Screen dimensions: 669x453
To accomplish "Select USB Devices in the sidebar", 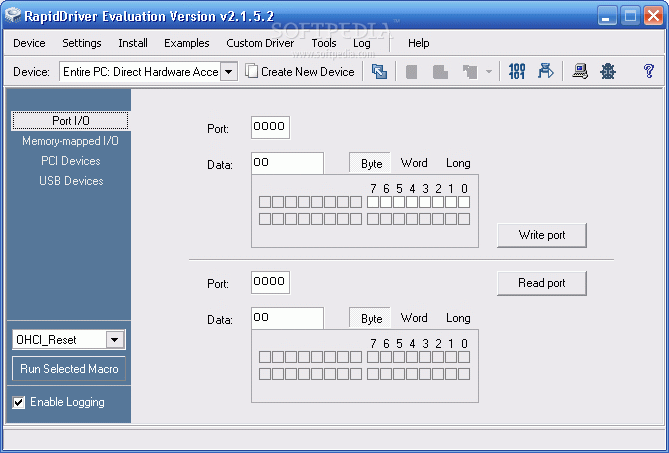I will coord(71,181).
